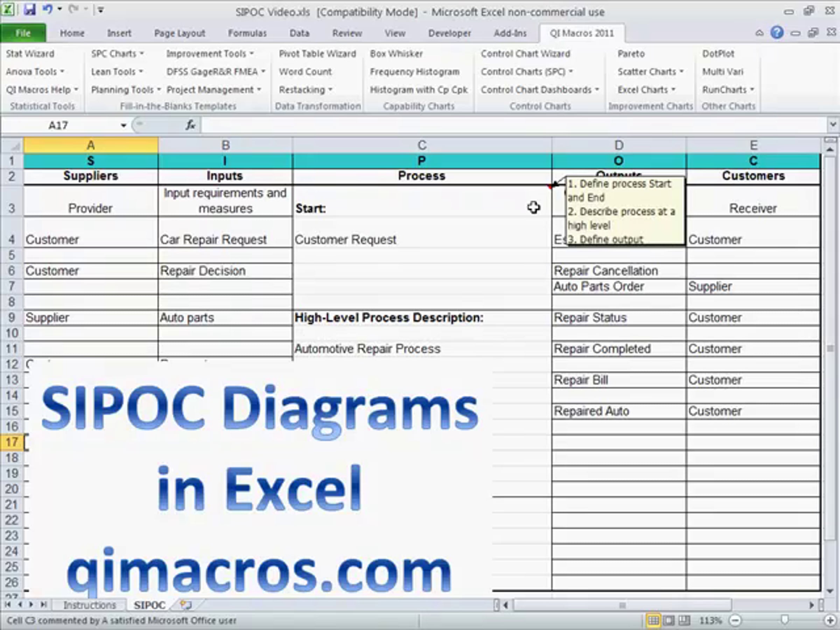Screen dimensions: 840x630
Task: Click zoom in plus icon
Action: pyautogui.click(x=831, y=621)
